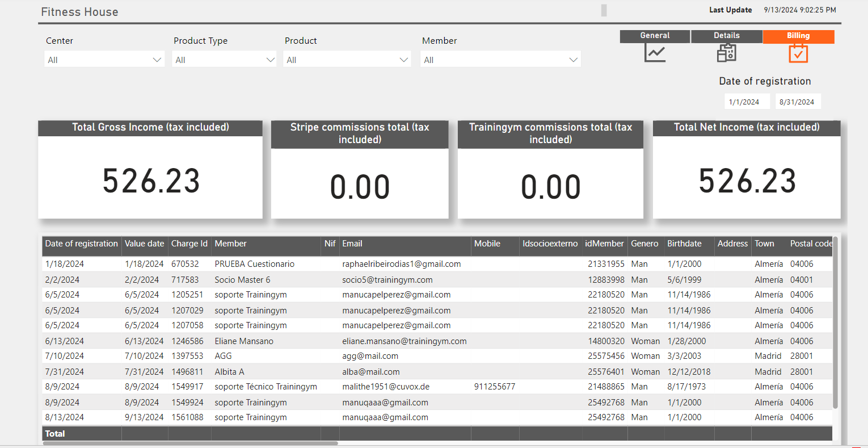
Task: Edit the end date 8/31/2024 field
Action: [x=798, y=102]
